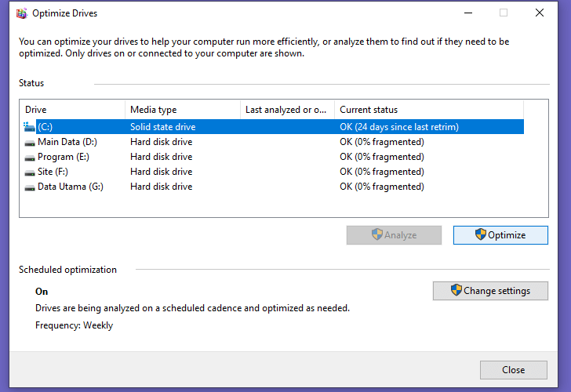
Task: Select the Data Utama (G:) drive row
Action: (x=273, y=187)
